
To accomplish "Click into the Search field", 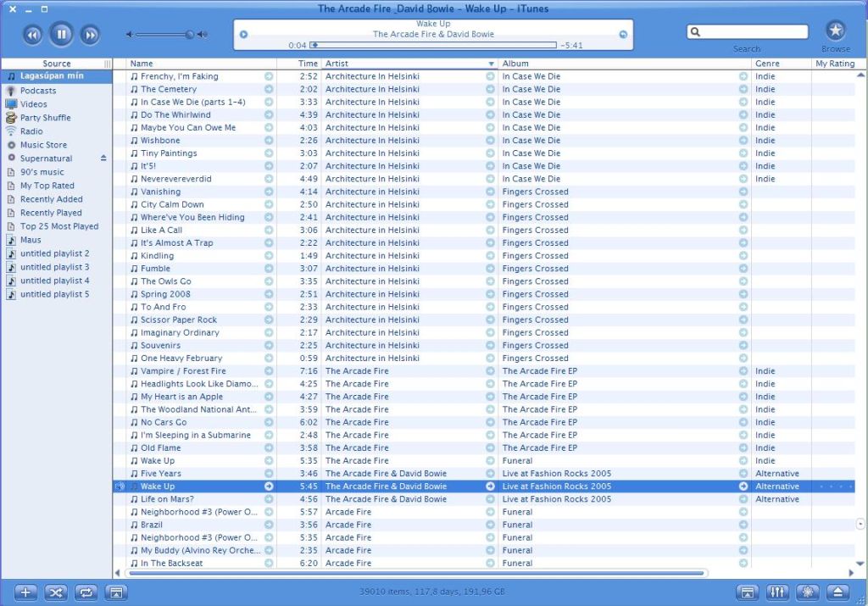I will (748, 32).
